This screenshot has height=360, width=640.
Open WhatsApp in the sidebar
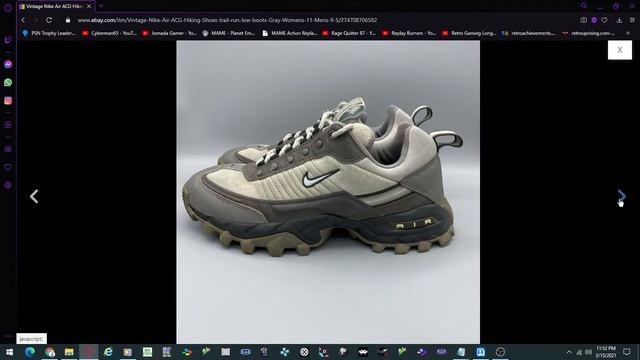point(8,82)
